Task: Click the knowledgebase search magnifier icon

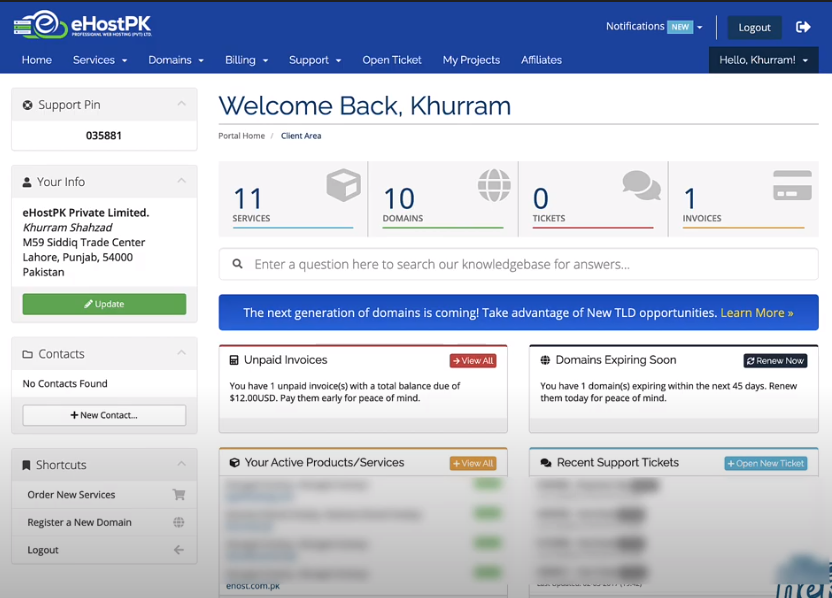Action: [x=237, y=264]
